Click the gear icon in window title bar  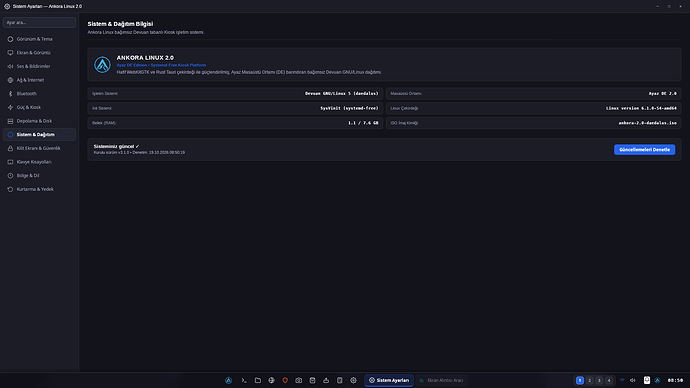coord(7,7)
